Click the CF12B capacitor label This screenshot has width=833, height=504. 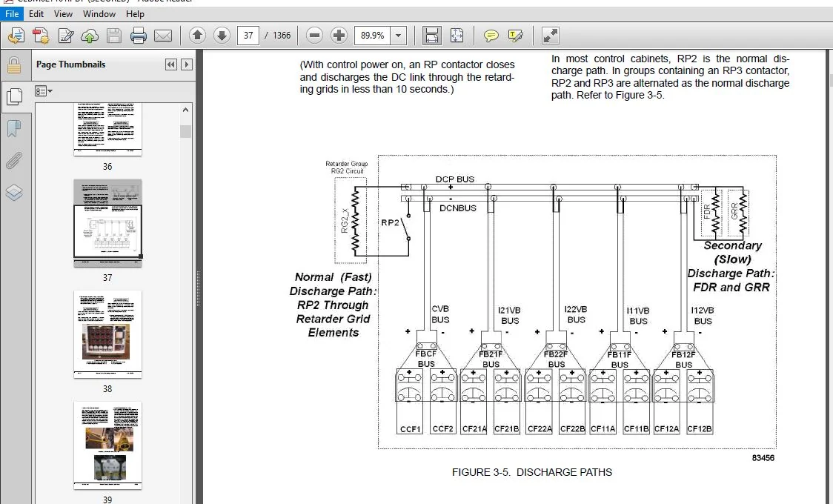pos(699,428)
